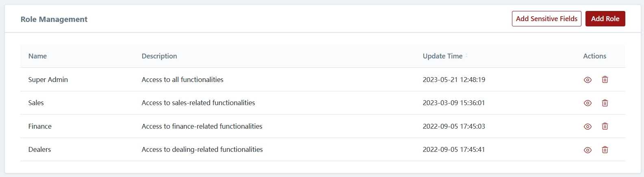View the Super Admin role details
The height and width of the screenshot is (177, 644).
pos(588,80)
